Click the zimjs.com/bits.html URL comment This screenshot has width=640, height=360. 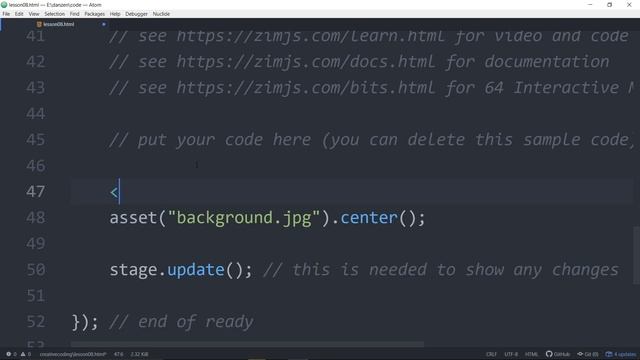tap(306, 88)
